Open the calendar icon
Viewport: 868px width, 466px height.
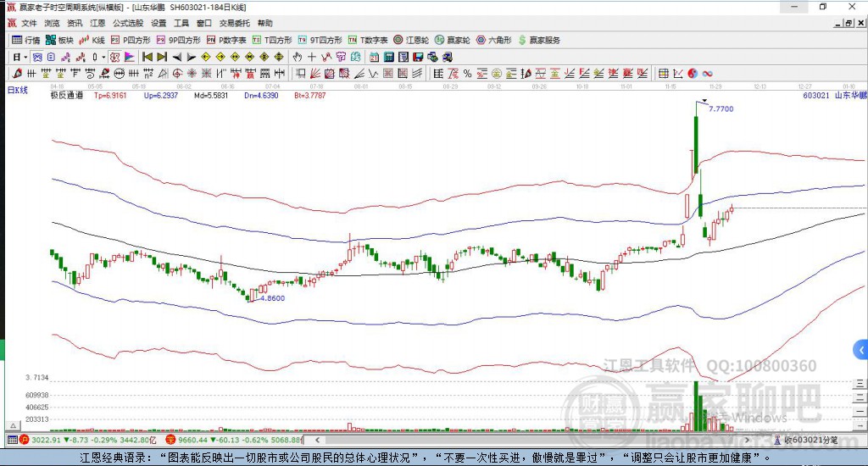(374, 57)
